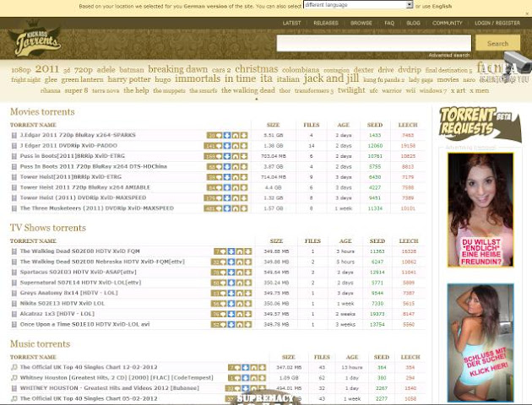The image size is (532, 405).
Task: Click magnet icon for Alcatraz 1x3
Action: coord(240,314)
